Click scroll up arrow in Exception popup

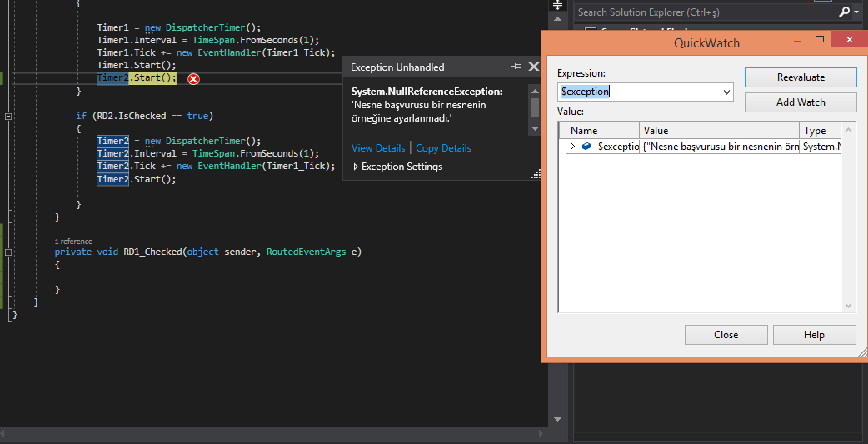pos(535,92)
